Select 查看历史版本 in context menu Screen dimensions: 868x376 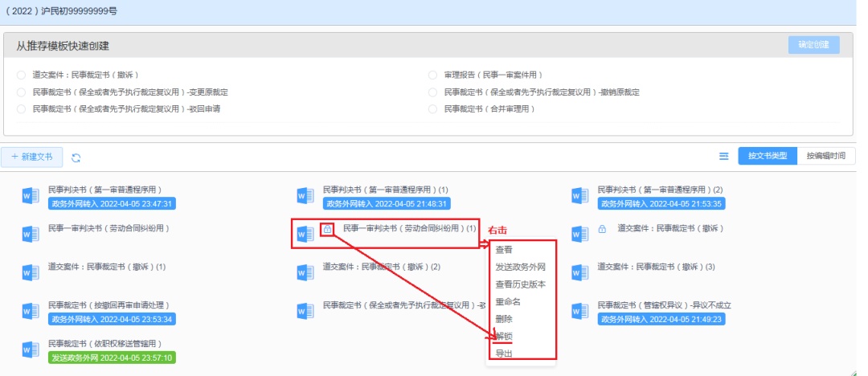(521, 284)
